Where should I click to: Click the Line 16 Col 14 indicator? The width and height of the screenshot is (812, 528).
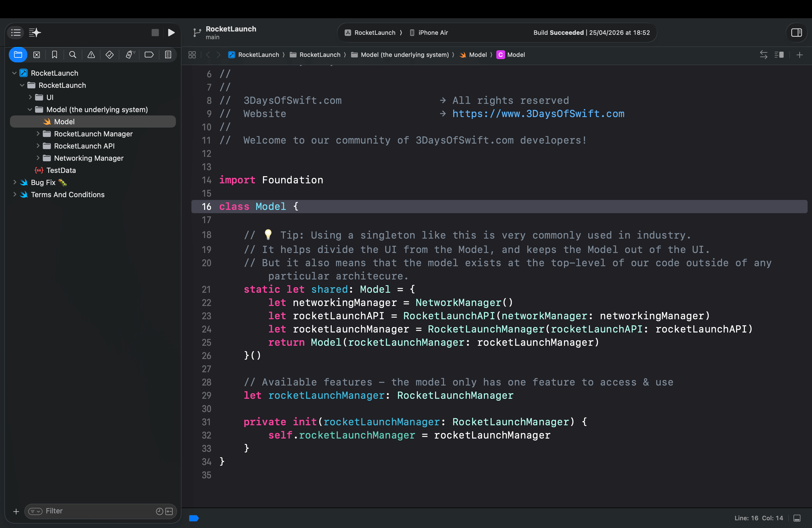click(758, 518)
